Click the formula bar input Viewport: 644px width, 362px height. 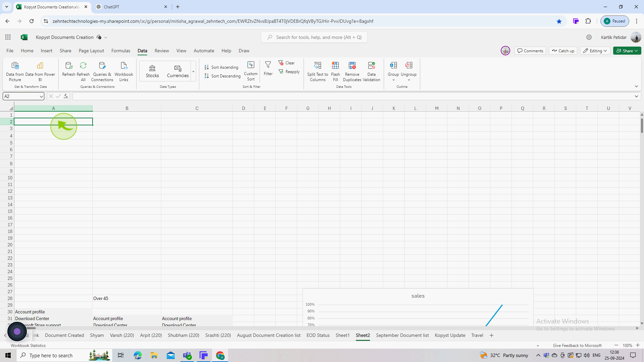click(352, 96)
